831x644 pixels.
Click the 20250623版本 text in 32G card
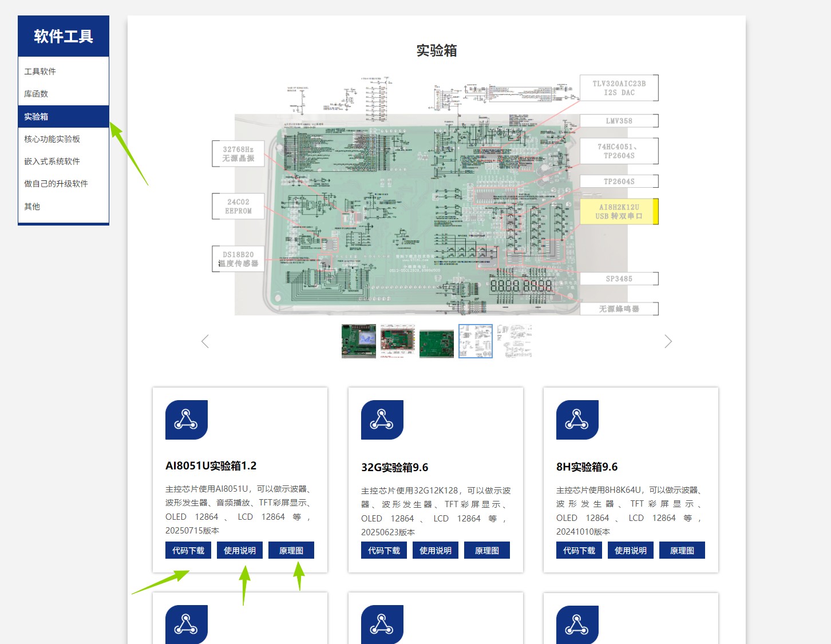388,532
